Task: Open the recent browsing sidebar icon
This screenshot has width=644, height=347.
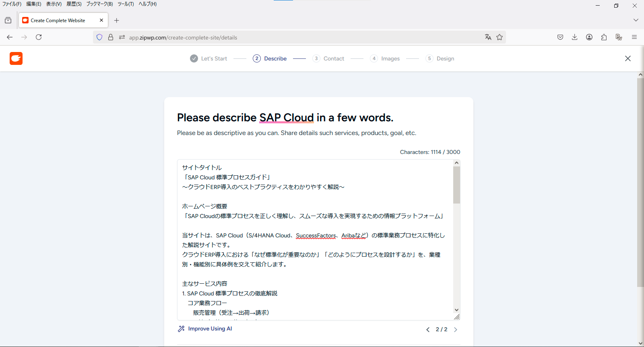Action: pos(8,20)
